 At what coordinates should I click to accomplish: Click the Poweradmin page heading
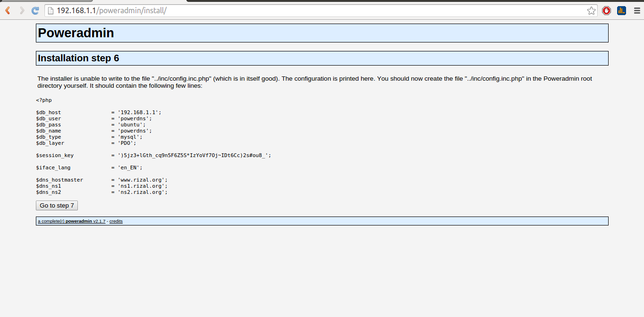pos(76,33)
